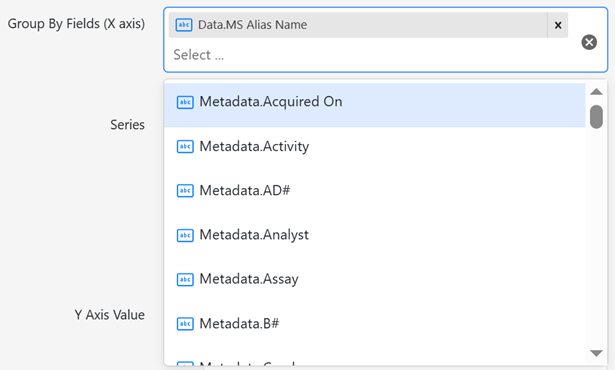Clear all selected Group By fields
Screen dimensions: 615x370
tap(589, 42)
